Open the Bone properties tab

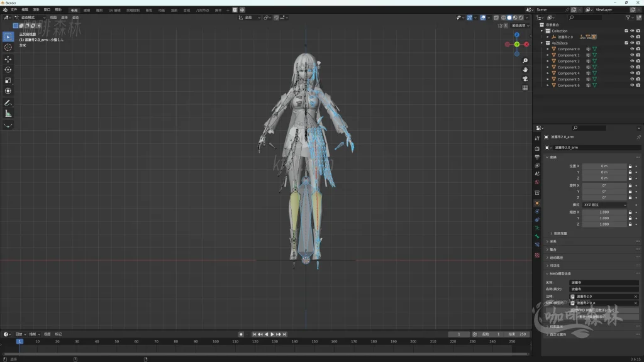pos(537,236)
